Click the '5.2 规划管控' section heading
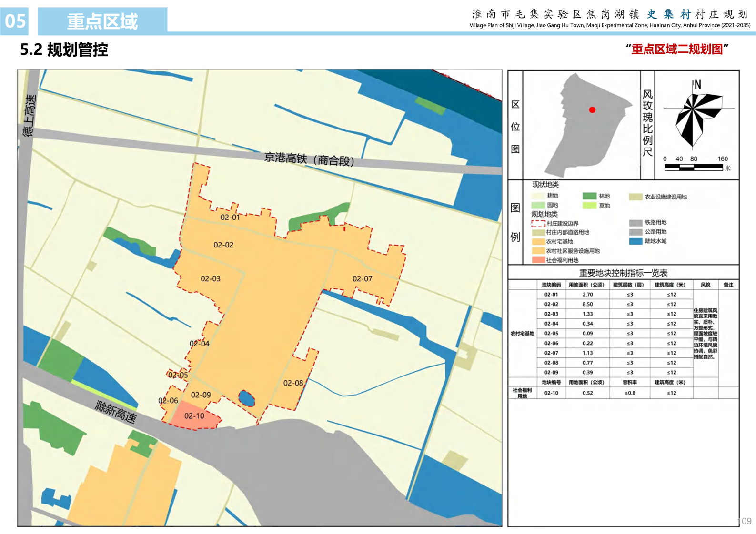 [x=64, y=49]
